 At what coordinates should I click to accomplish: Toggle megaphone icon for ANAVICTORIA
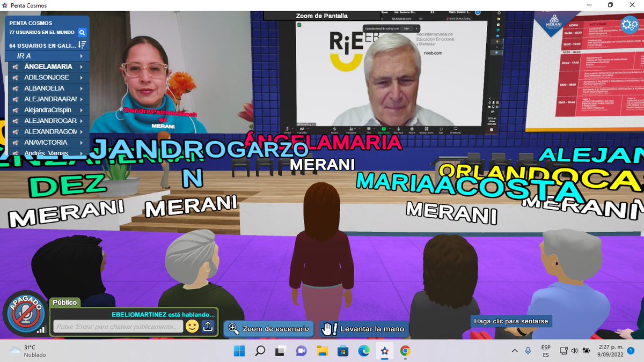point(16,142)
